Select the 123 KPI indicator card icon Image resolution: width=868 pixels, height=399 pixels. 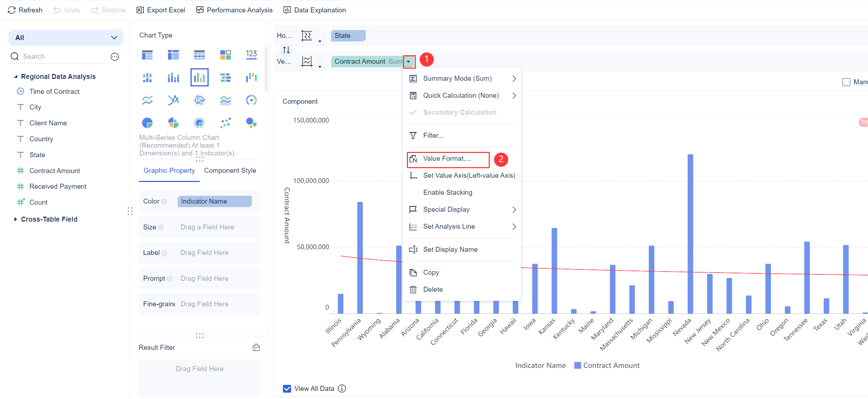point(251,55)
